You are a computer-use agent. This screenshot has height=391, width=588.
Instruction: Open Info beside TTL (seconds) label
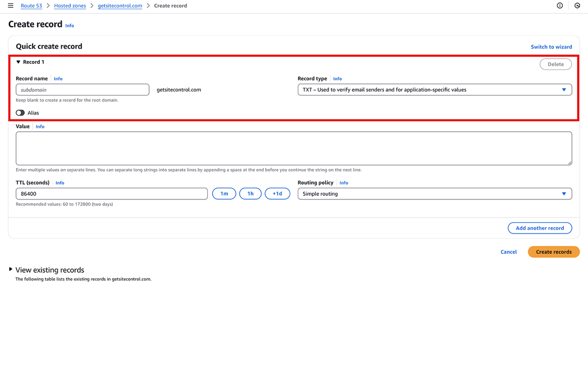click(60, 183)
